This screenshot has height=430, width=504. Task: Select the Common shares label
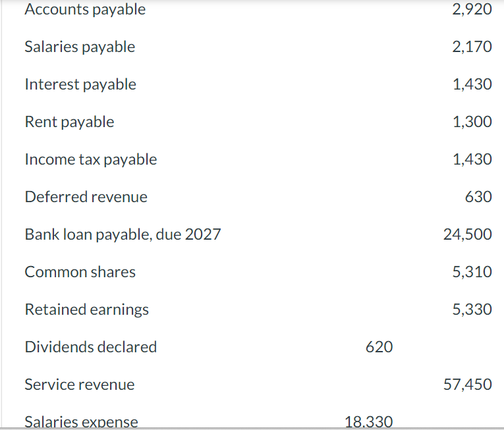pos(80,272)
